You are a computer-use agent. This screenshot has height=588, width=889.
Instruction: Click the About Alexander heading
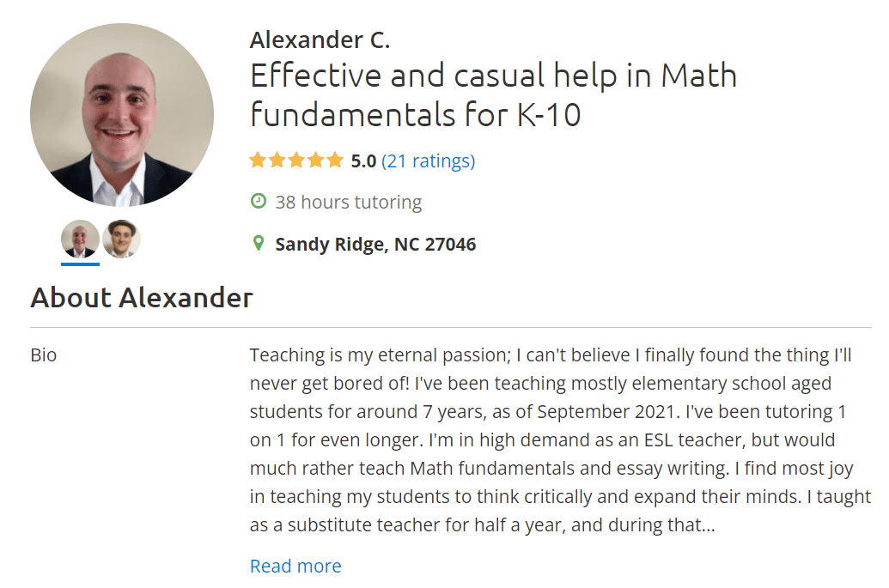(142, 298)
